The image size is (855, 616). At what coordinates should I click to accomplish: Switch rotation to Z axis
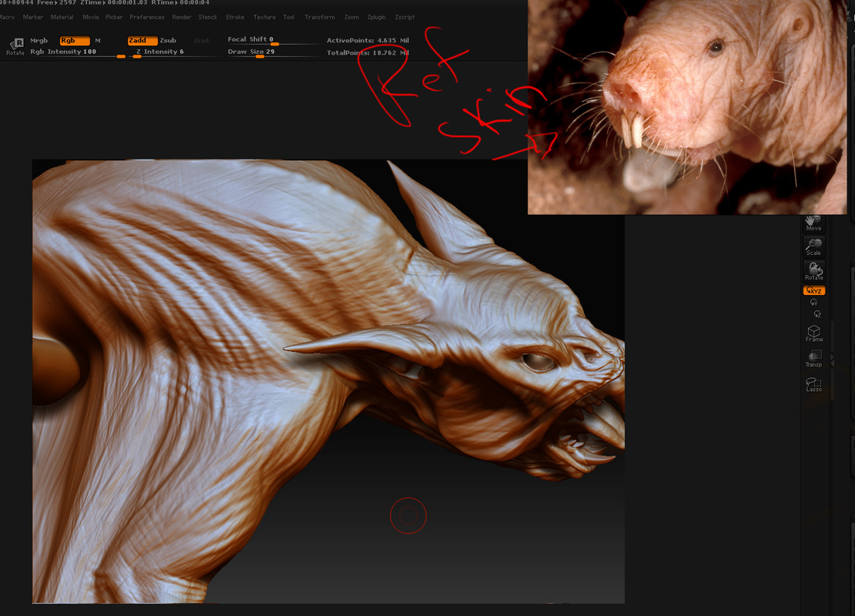tap(816, 314)
